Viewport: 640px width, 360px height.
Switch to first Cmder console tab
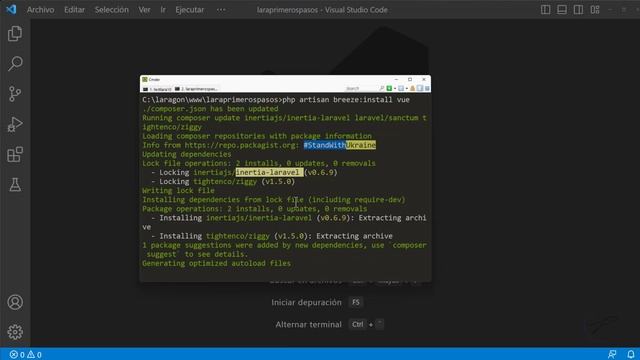(x=157, y=89)
